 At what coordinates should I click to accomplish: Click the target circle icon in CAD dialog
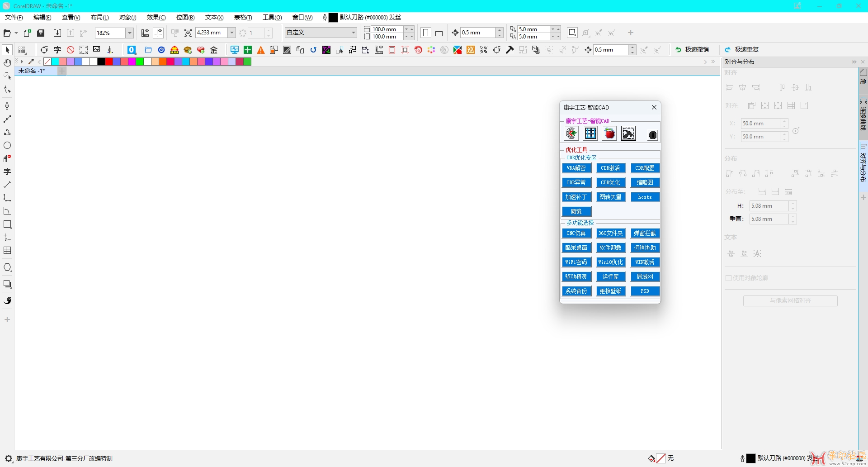571,133
